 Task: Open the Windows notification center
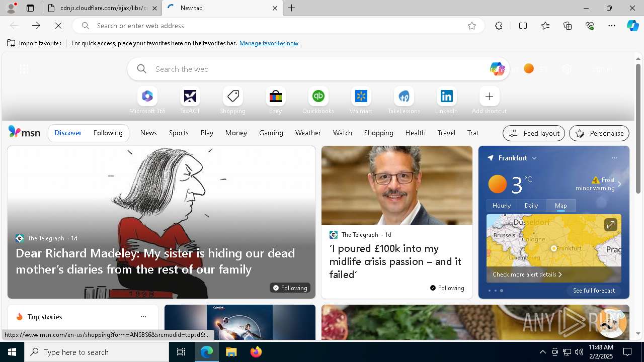[627, 352]
